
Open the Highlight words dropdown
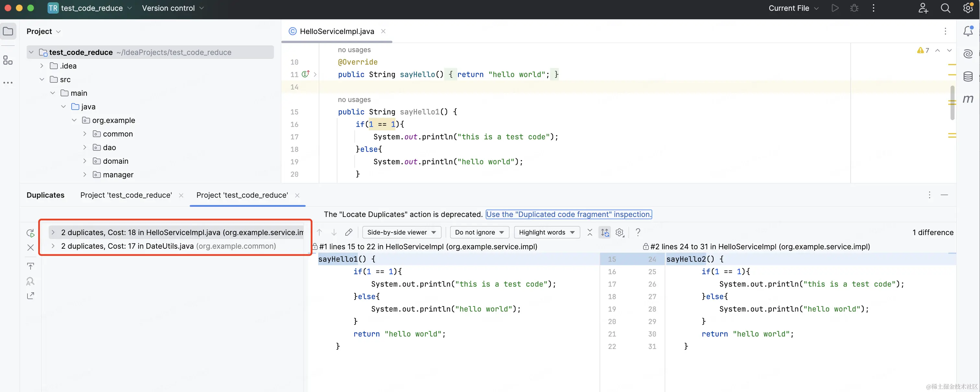point(546,232)
